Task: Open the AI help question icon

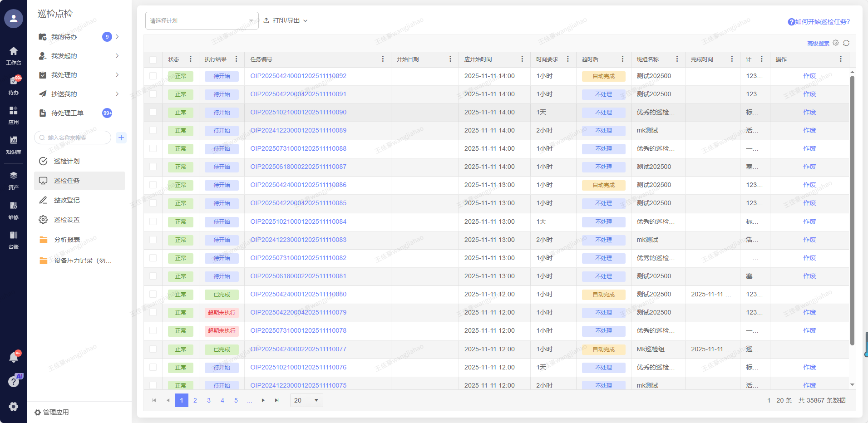Action: (x=14, y=381)
